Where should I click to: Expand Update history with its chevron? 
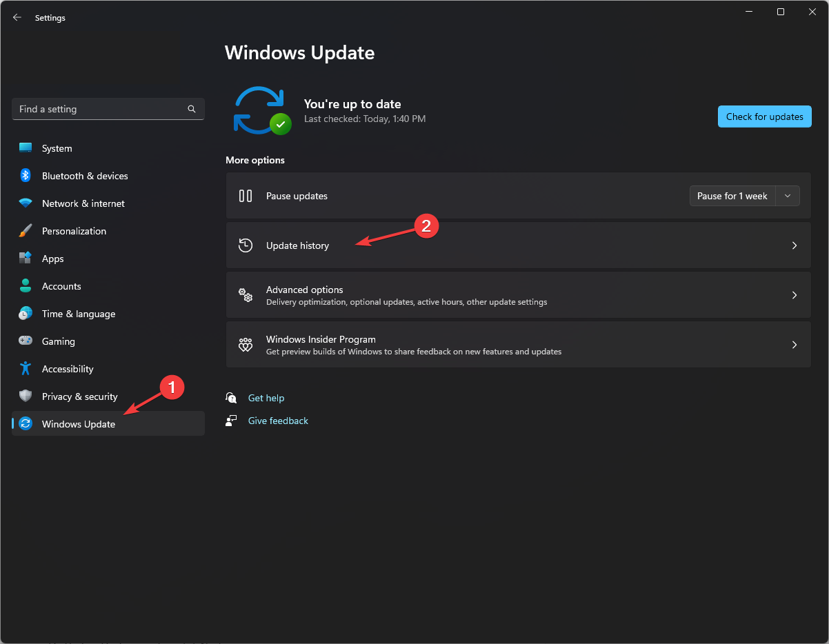point(794,245)
